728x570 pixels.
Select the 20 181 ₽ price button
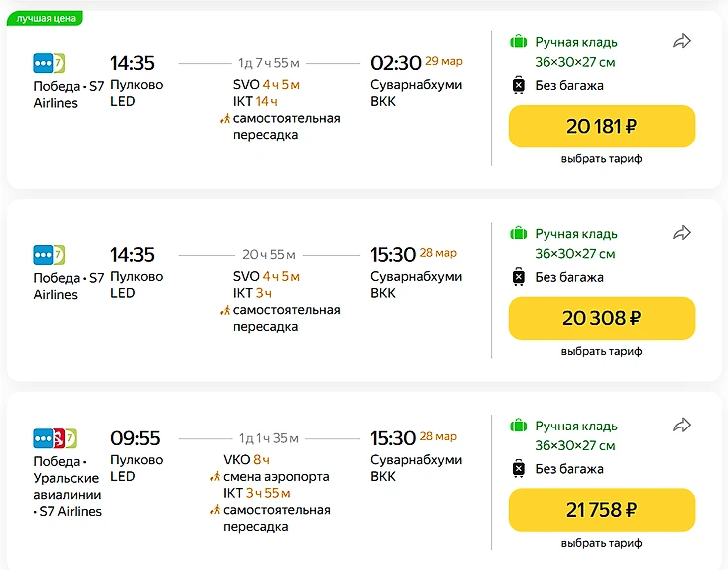tap(601, 126)
